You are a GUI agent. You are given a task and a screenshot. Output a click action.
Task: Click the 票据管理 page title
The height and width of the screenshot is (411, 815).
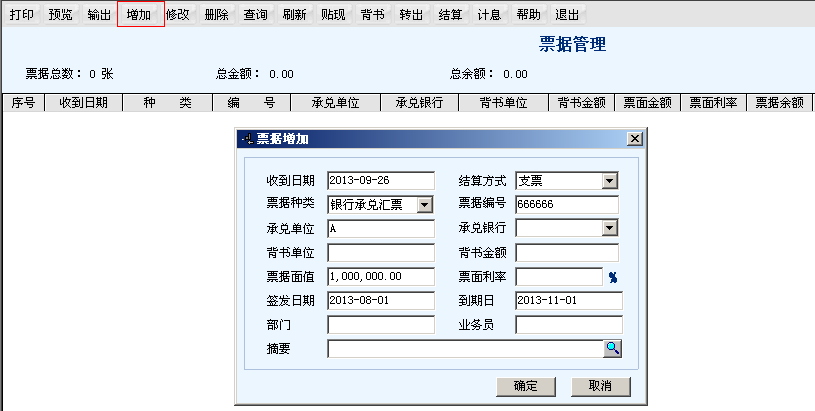[572, 44]
